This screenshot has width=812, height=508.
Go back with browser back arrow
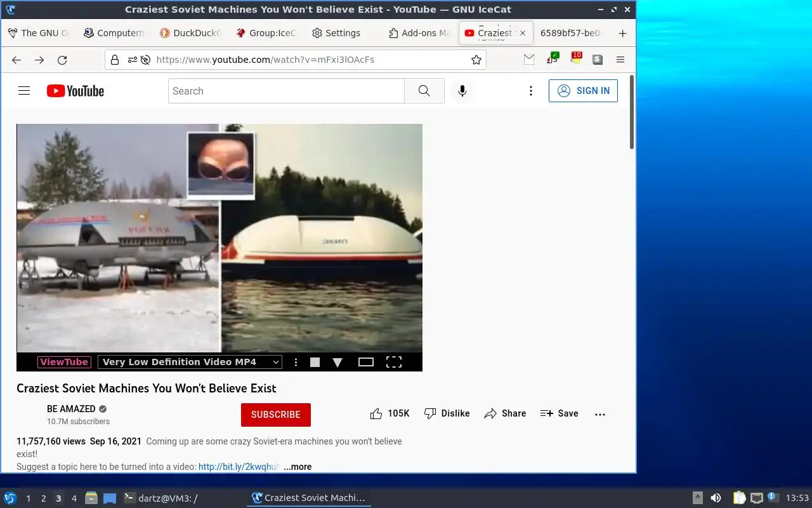pos(16,60)
